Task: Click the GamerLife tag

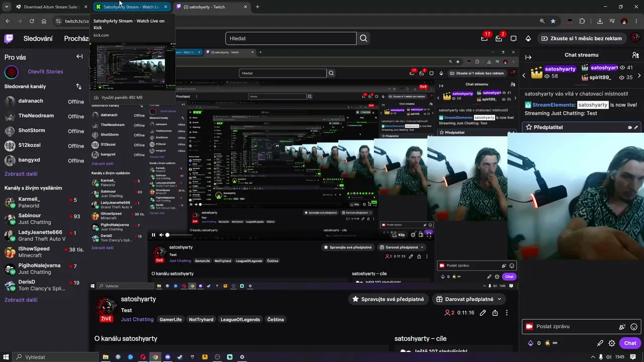Action: pyautogui.click(x=171, y=319)
